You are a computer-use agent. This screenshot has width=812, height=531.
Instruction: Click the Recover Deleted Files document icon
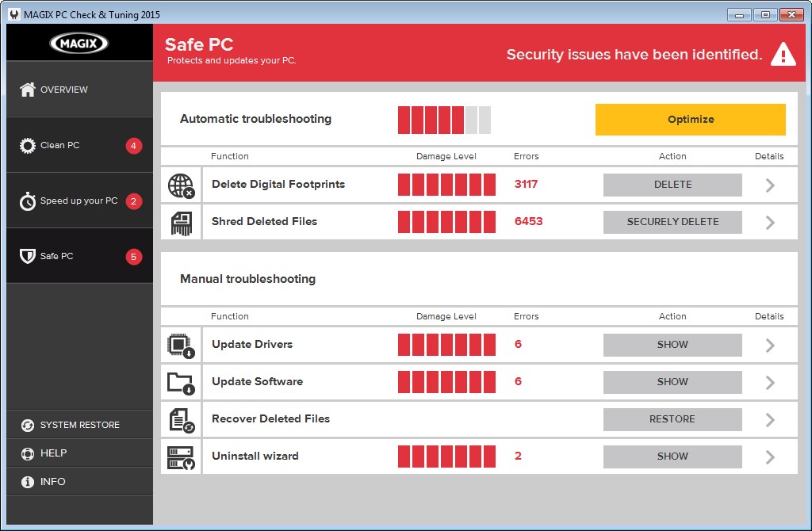(181, 420)
